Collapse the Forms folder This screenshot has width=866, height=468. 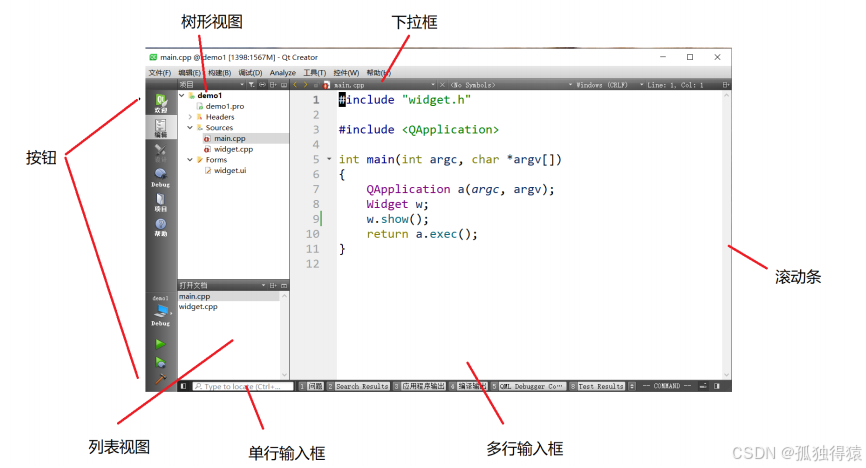(x=190, y=159)
